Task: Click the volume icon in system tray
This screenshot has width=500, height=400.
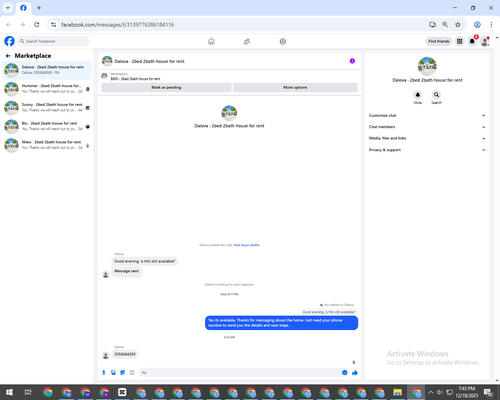Action: (x=440, y=392)
